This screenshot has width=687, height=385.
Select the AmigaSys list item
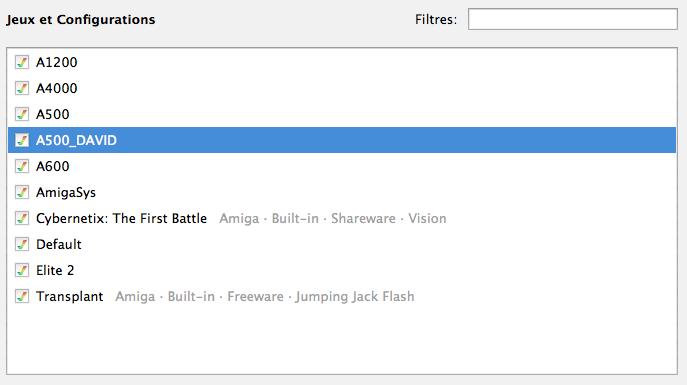(342, 192)
